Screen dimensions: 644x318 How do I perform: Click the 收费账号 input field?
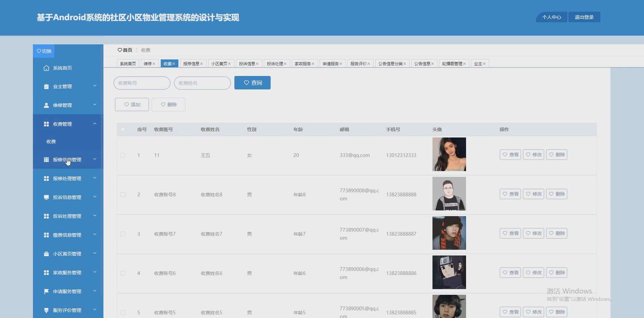[x=142, y=83]
